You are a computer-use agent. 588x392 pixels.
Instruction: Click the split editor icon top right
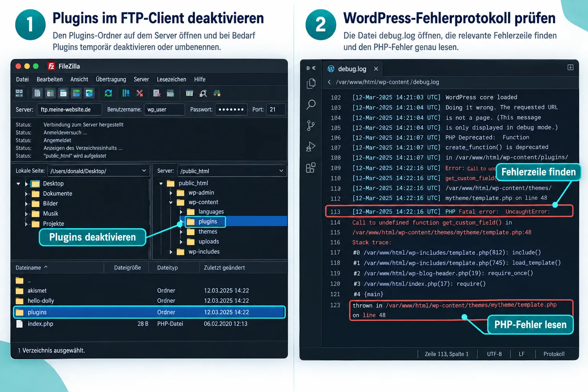tap(570, 67)
